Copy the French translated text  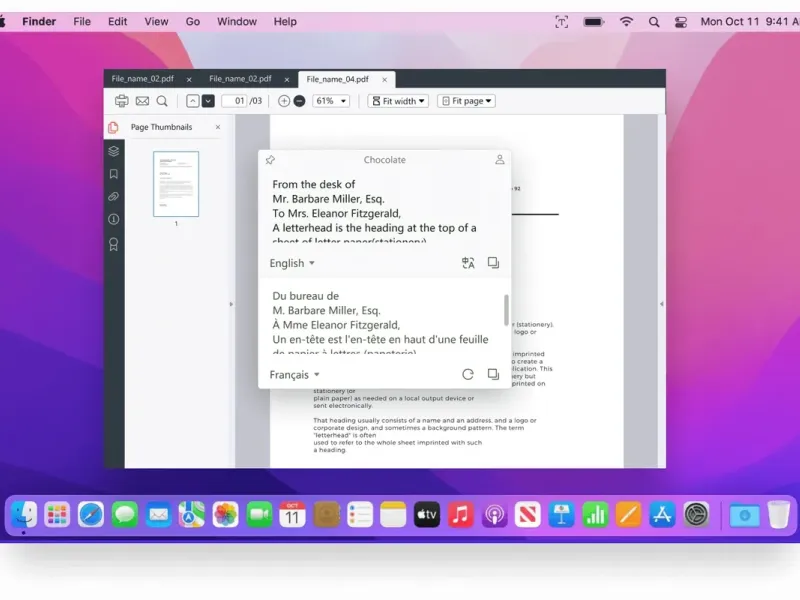[493, 374]
